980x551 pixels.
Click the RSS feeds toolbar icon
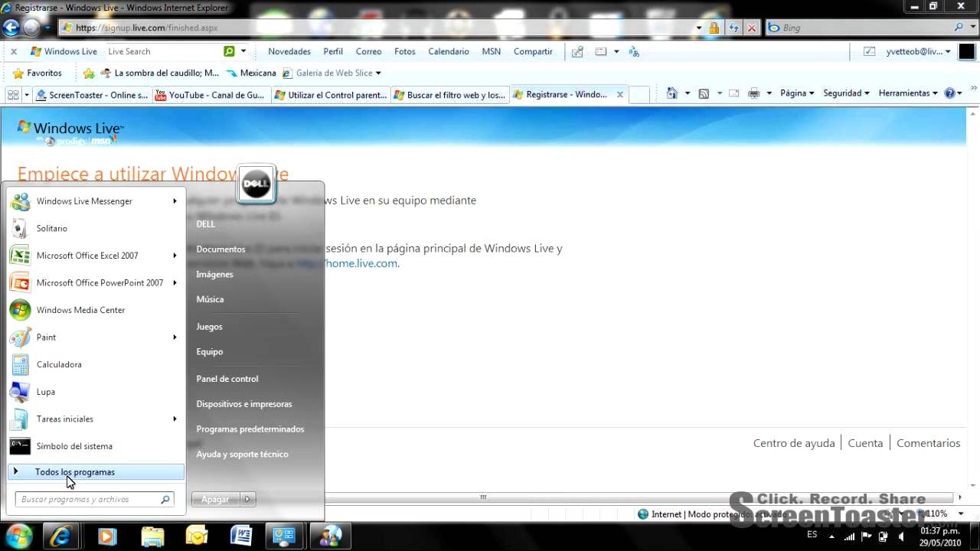pyautogui.click(x=704, y=93)
